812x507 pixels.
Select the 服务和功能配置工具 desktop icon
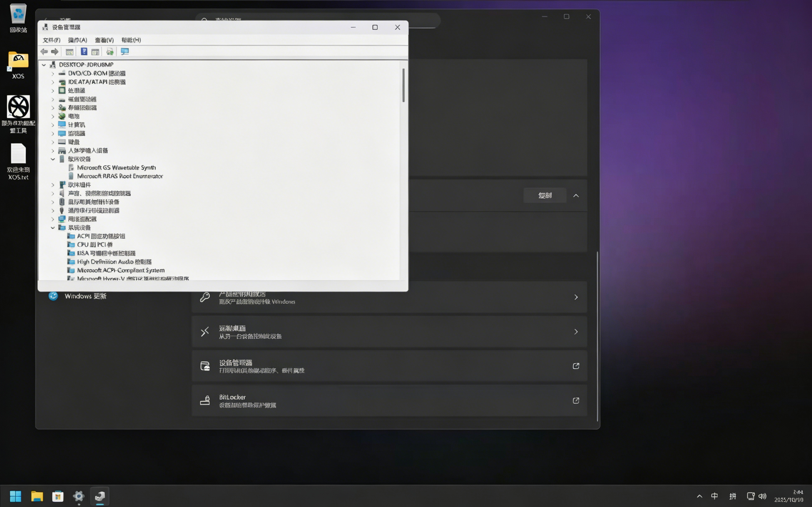pos(18,114)
